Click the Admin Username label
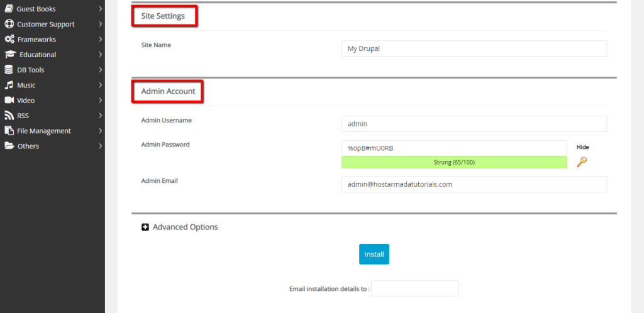The image size is (644, 313). point(166,120)
